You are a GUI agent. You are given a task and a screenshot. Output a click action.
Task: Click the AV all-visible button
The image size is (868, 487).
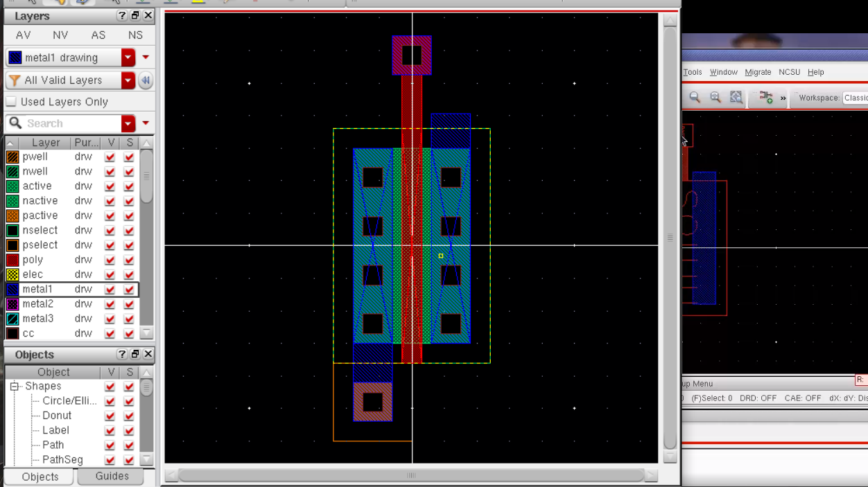[23, 35]
